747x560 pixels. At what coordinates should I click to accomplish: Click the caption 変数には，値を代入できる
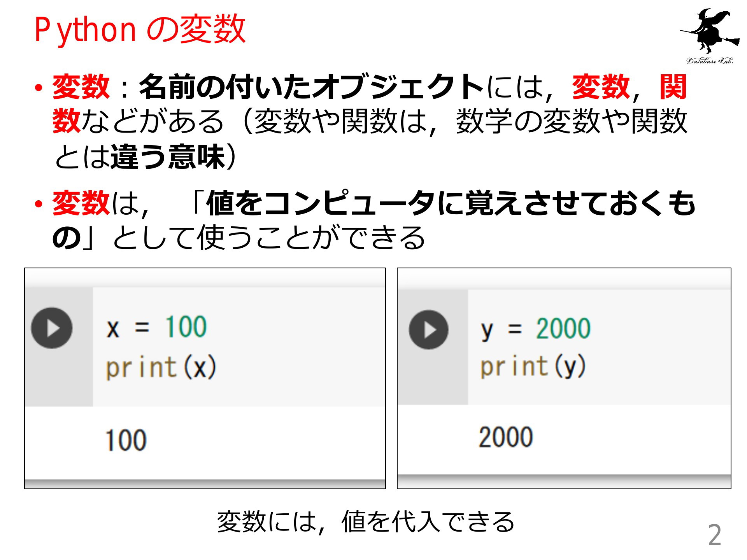[x=366, y=521]
